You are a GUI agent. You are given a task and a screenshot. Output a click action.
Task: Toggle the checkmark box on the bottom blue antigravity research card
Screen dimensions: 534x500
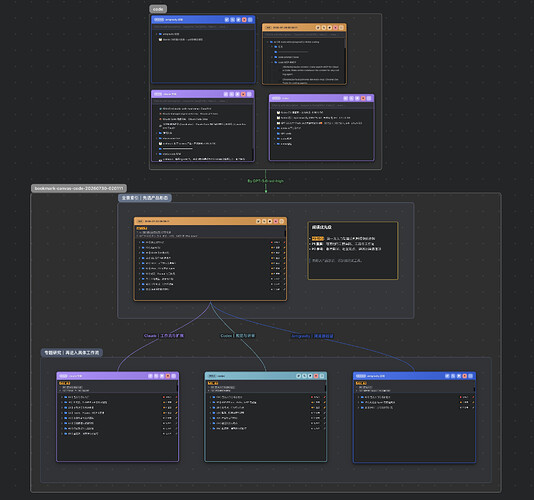click(x=447, y=376)
